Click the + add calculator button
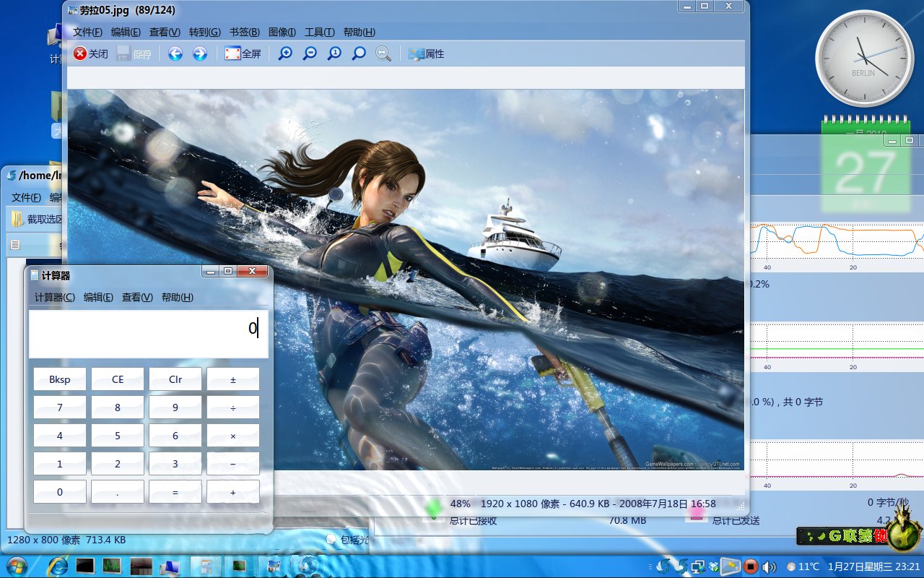Screen dimensions: 924x578 233,492
